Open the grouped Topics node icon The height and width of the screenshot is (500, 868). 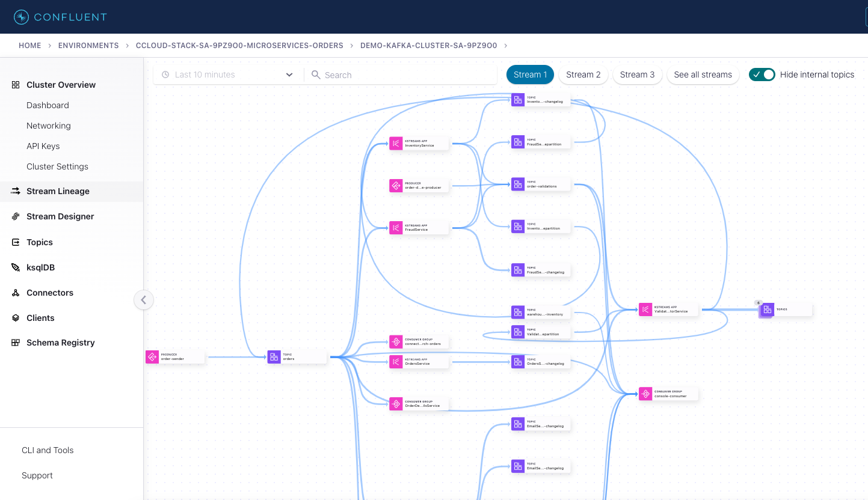click(x=767, y=310)
